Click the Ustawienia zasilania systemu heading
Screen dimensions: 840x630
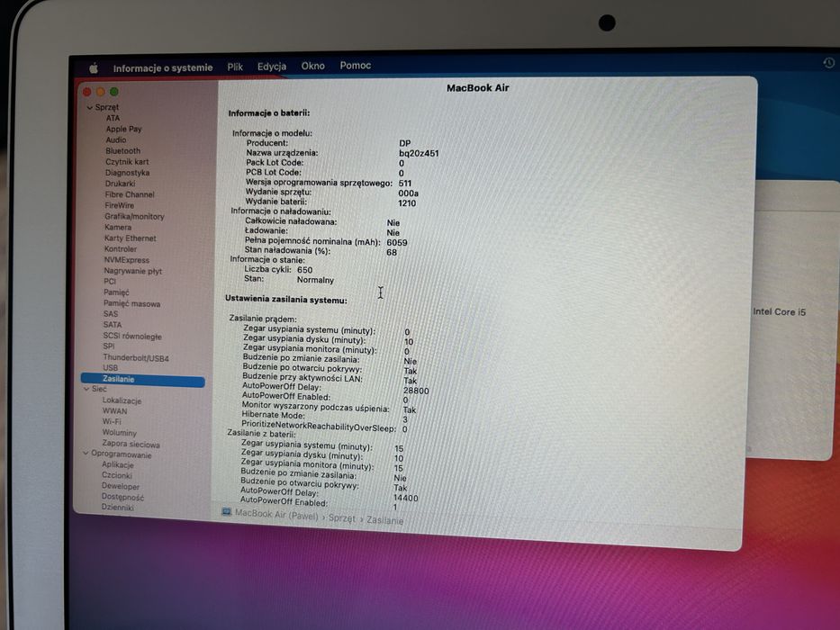click(286, 300)
